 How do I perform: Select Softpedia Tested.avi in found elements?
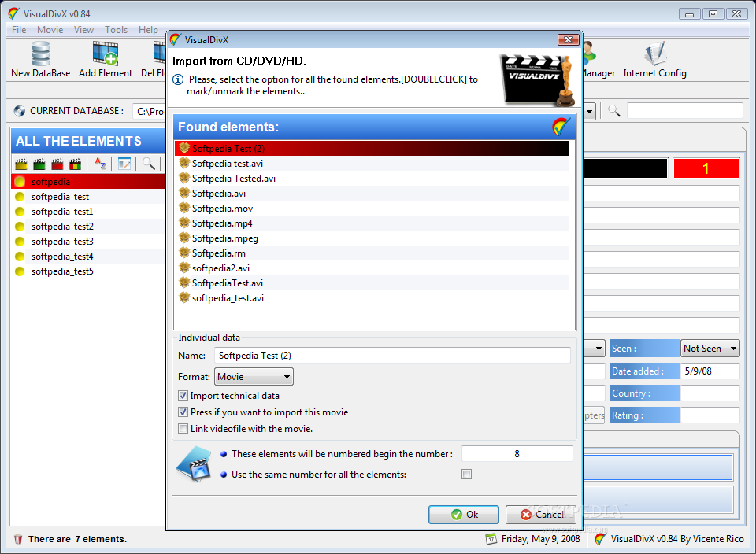372,179
